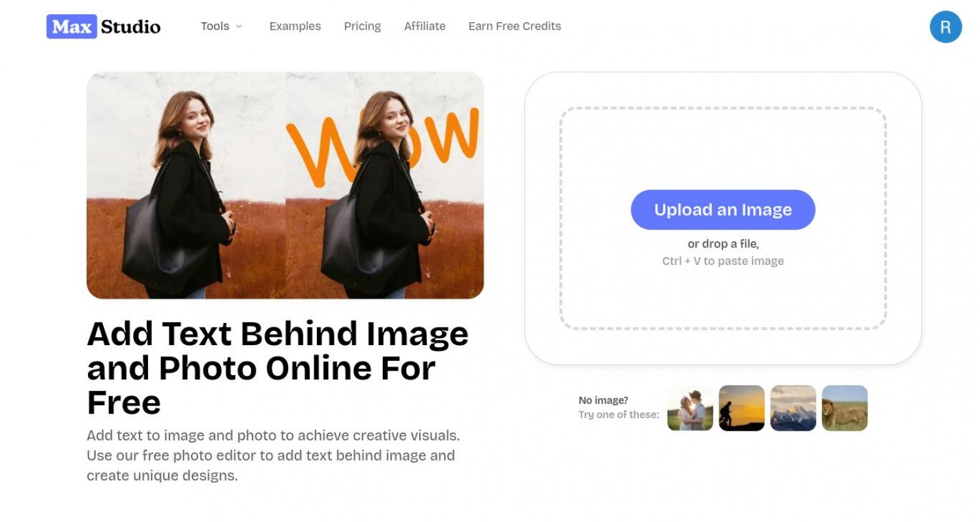The width and height of the screenshot is (980, 522).
Task: Select the snowy mountain sample image
Action: (x=793, y=408)
